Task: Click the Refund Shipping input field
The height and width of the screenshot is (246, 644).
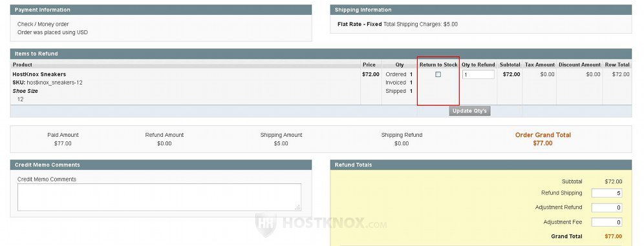Action: pyautogui.click(x=606, y=193)
